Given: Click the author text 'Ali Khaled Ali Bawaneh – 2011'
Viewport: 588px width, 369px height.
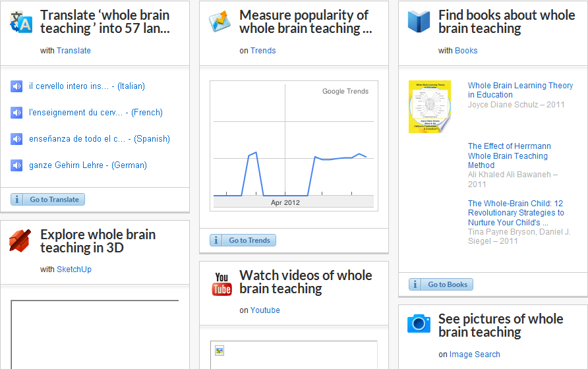Looking at the screenshot, I should (513, 179).
